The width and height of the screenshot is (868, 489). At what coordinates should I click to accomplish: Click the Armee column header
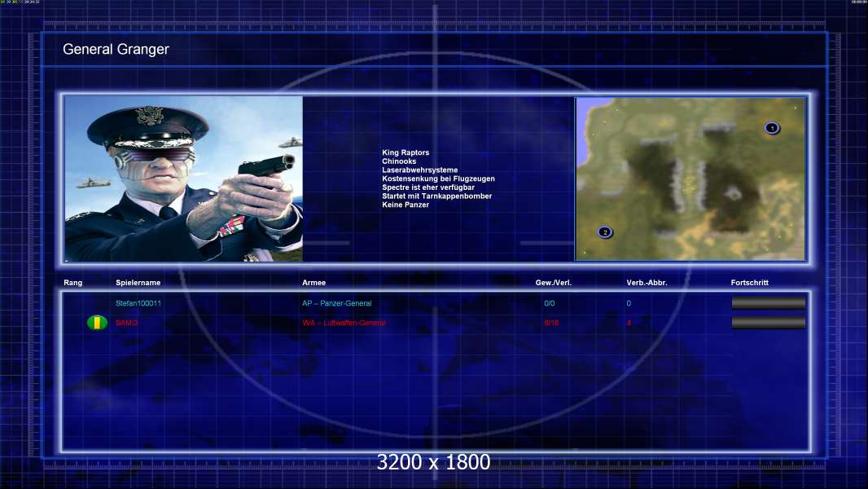[313, 283]
